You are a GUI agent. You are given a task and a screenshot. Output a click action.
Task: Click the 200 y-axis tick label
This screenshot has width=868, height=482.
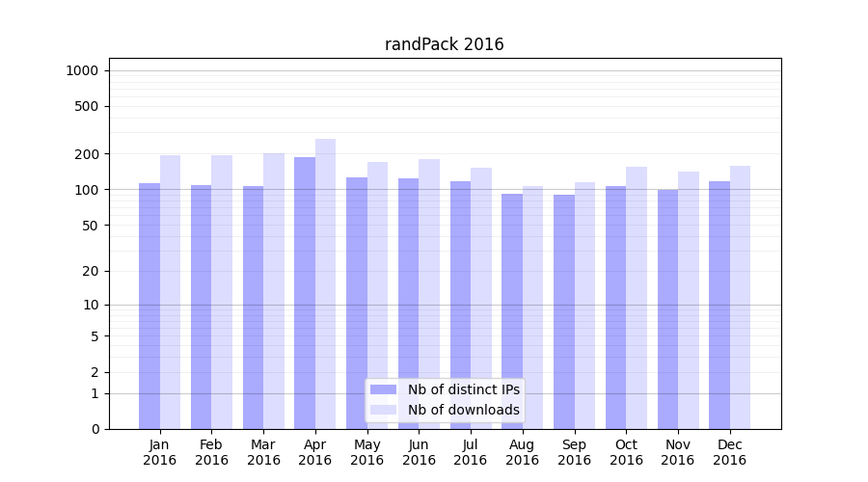click(88, 154)
